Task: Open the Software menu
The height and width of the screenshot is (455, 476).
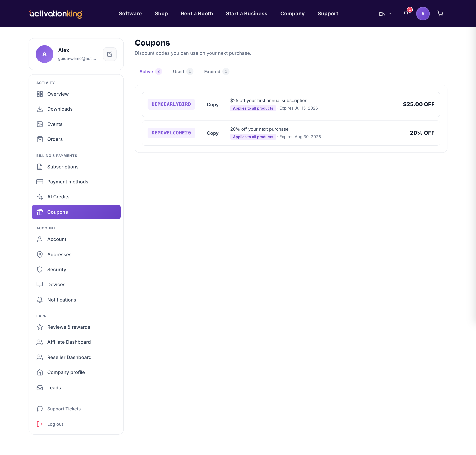Action: 130,14
